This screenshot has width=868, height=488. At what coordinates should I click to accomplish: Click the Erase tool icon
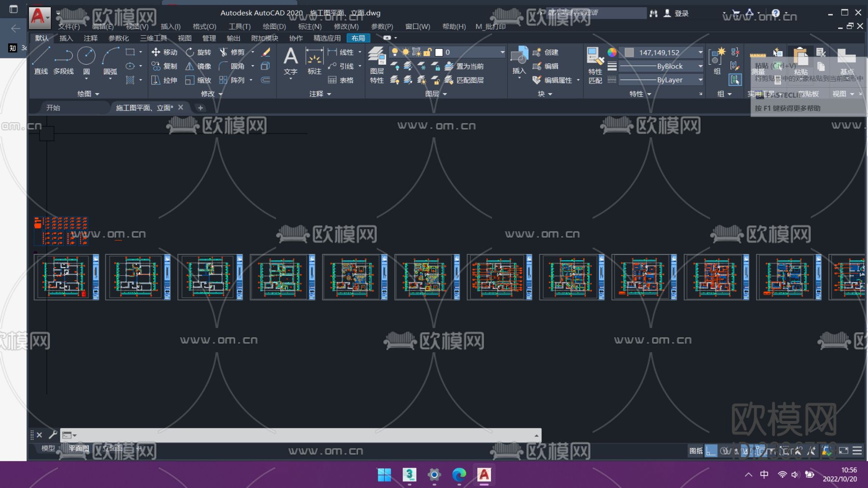[x=266, y=52]
